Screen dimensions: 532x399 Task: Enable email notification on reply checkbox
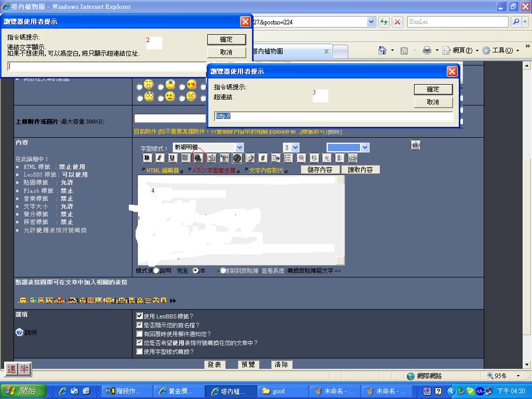(139, 334)
